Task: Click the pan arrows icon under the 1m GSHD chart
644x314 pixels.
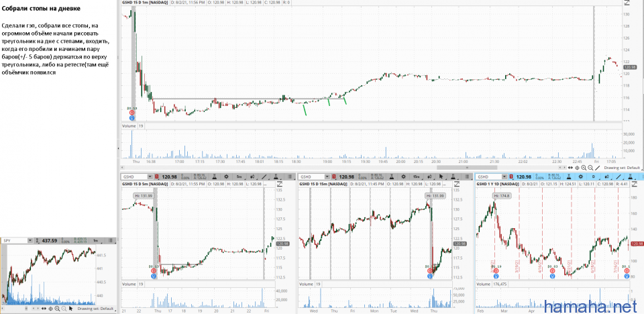Action: 570,168
